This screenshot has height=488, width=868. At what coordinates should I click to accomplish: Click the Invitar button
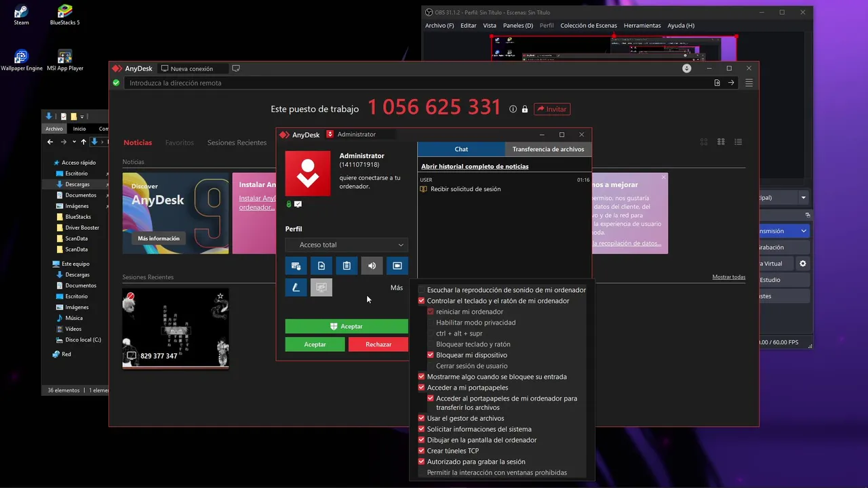[x=552, y=109]
